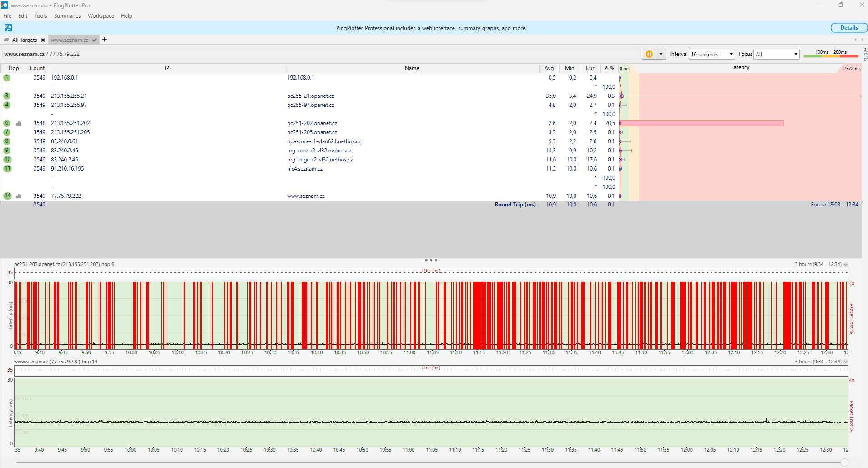The image size is (868, 468).
Task: Click the hop 11 green circle
Action: coord(7,169)
